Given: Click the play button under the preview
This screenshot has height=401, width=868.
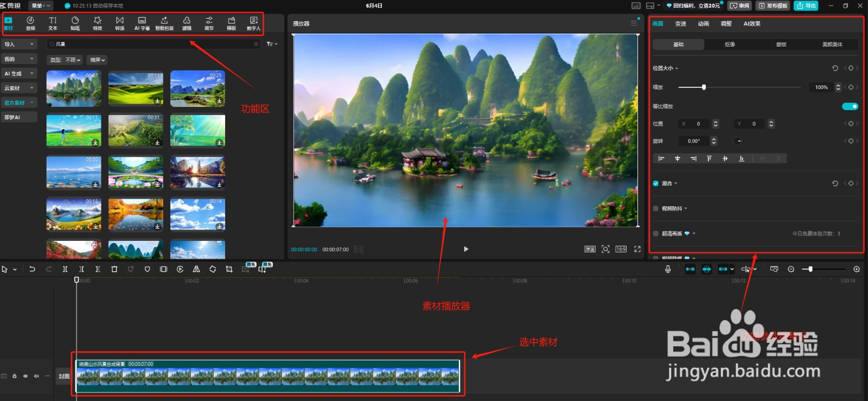Looking at the screenshot, I should click(x=466, y=249).
